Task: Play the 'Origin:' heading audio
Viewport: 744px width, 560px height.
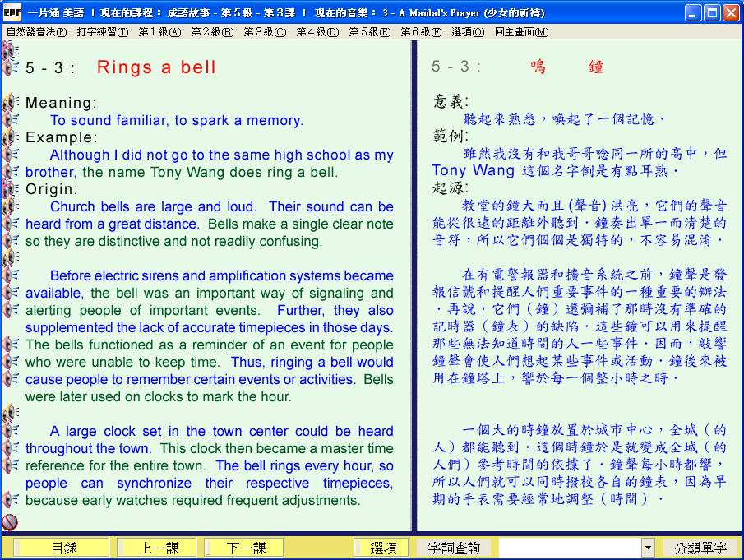Action: click(11, 189)
